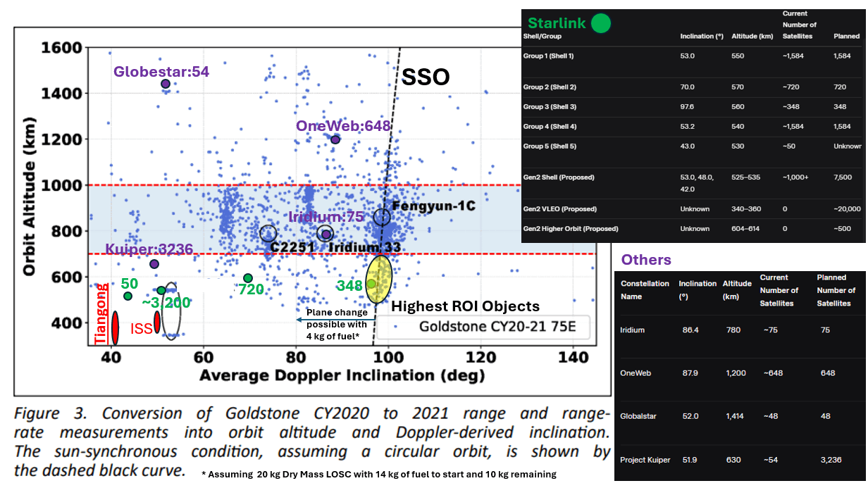Click the SSO label on chart
This screenshot has width=868, height=488.
pos(426,77)
